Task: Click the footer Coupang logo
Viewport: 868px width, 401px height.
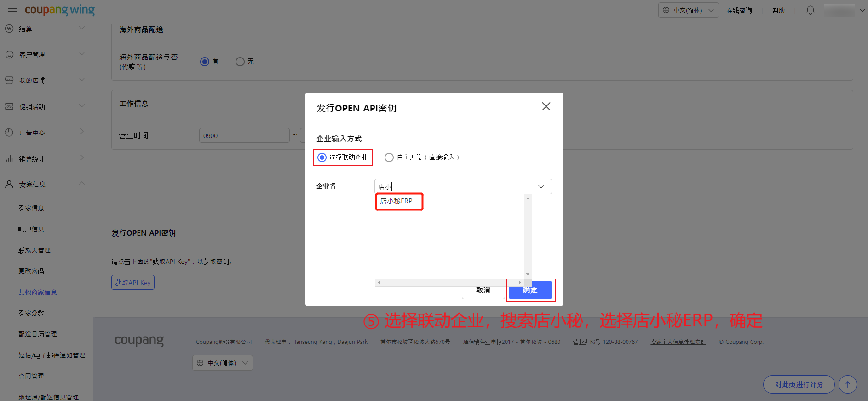Action: 139,341
